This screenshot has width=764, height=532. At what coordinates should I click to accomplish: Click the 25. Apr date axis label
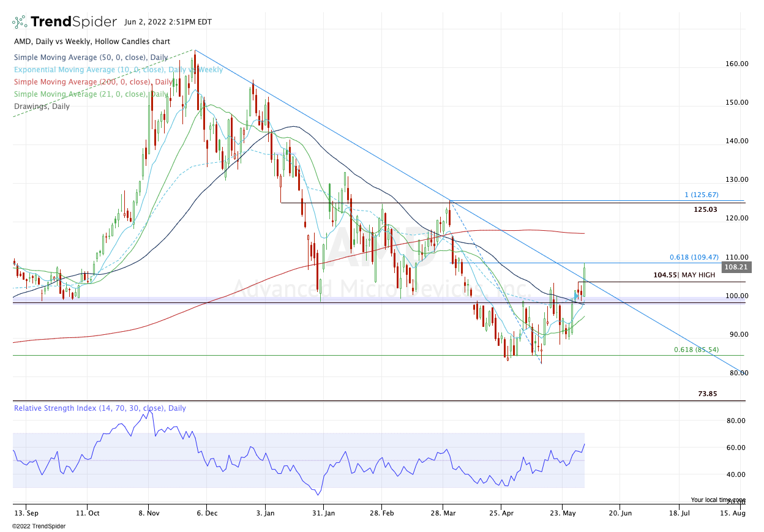501,513
